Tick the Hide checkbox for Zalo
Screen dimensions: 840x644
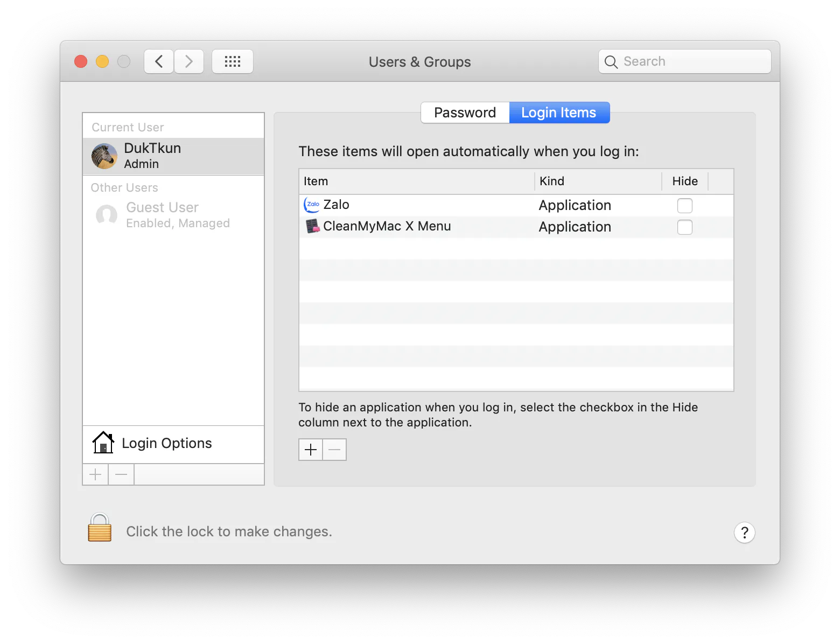coord(685,206)
